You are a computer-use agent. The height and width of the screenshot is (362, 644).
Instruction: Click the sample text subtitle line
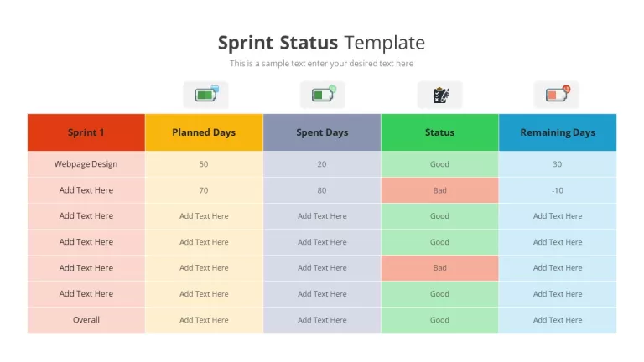tap(322, 64)
